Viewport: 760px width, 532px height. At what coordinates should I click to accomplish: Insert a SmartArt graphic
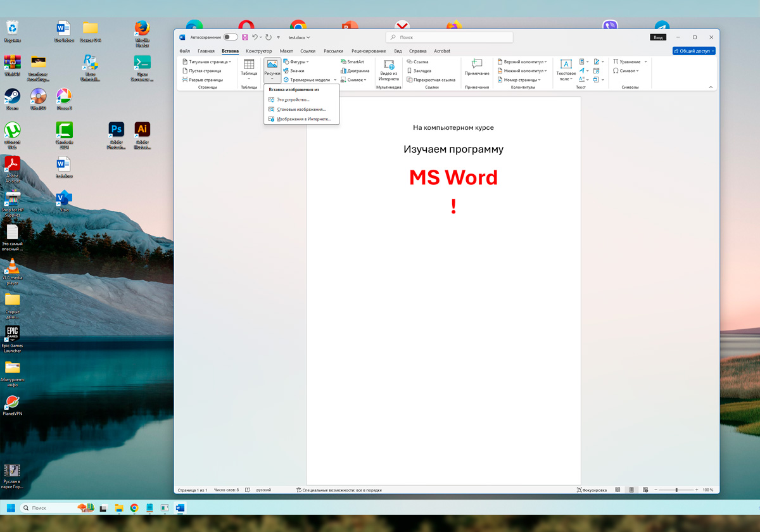coord(352,62)
